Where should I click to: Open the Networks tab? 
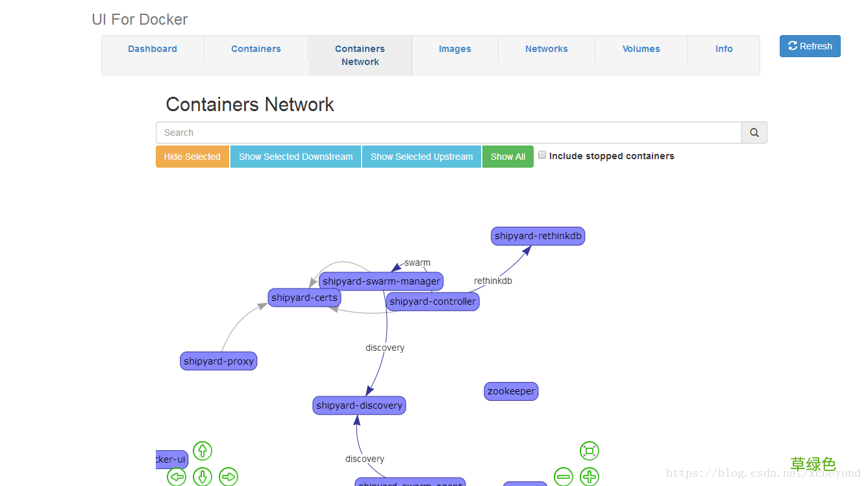[x=546, y=49]
